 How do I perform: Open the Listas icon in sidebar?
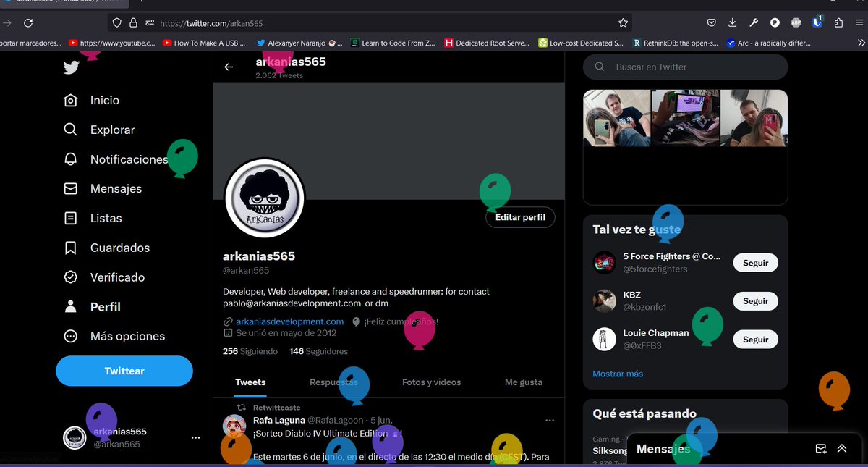point(70,218)
